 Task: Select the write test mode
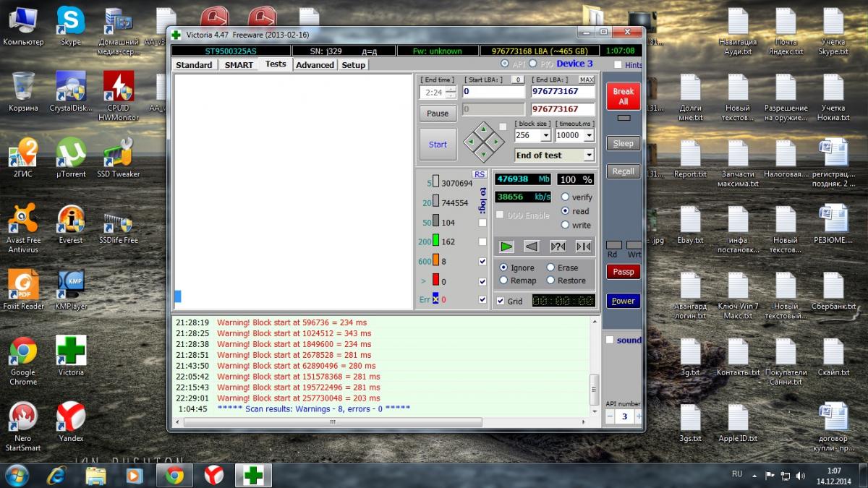coord(566,225)
